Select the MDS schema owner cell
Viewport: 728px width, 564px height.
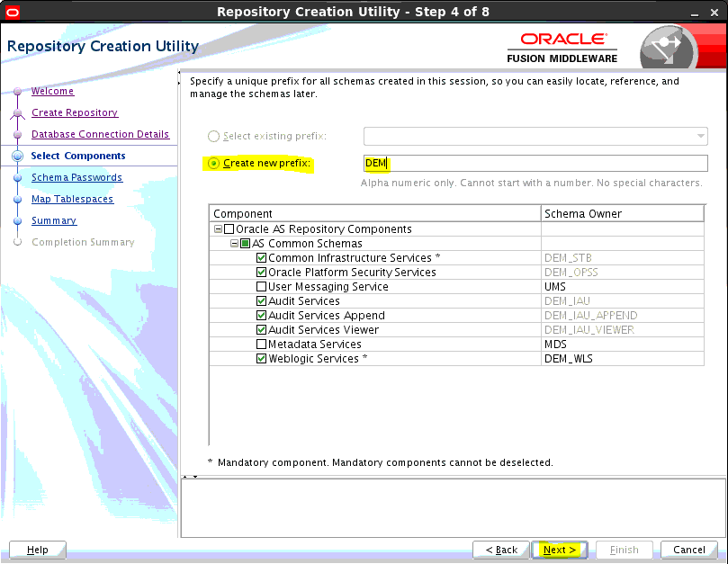(623, 344)
